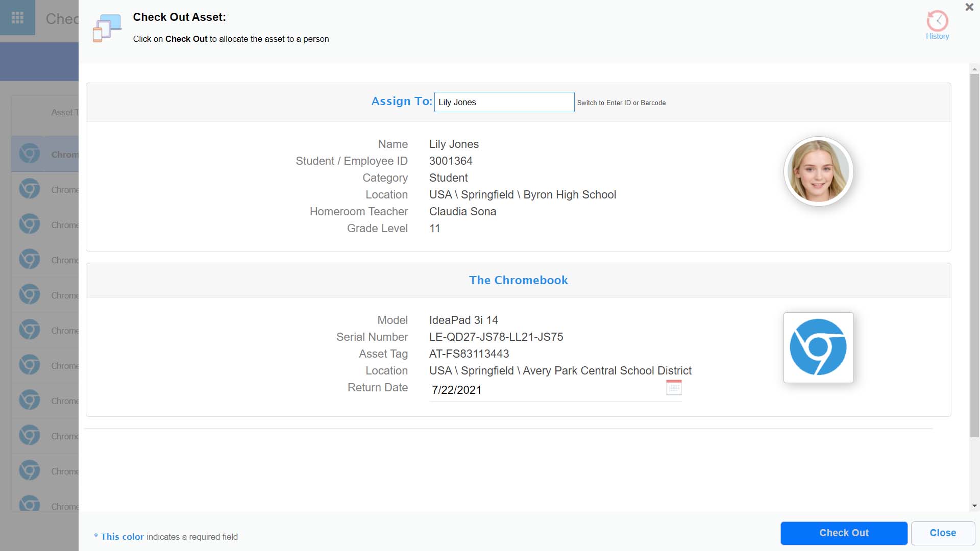
Task: Click the Check Out button to confirm assignment
Action: [843, 532]
